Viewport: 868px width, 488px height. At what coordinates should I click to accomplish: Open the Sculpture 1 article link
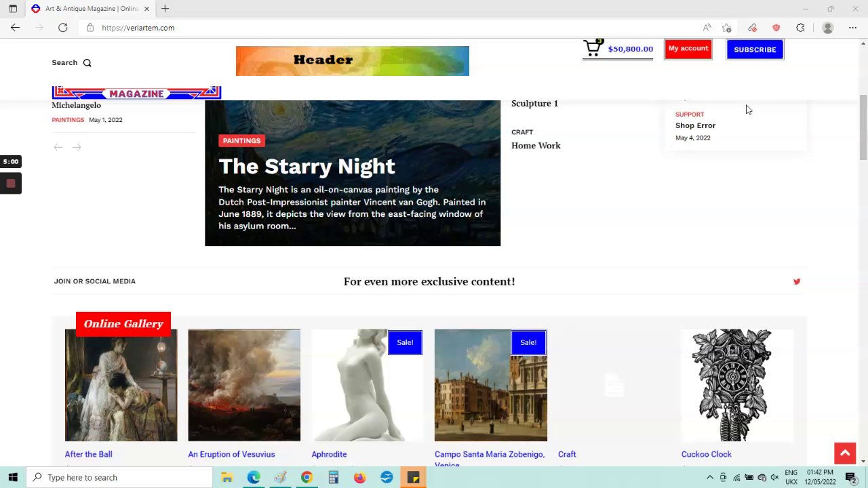coord(534,103)
